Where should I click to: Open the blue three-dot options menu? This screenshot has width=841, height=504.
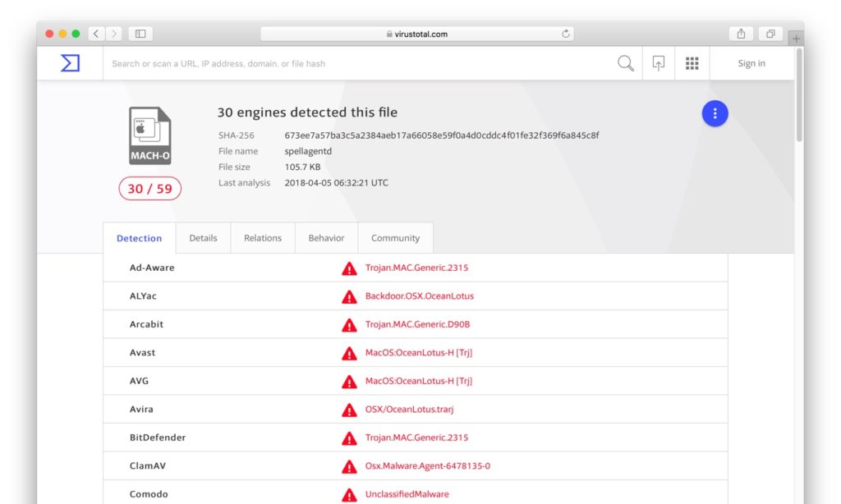[x=715, y=113]
